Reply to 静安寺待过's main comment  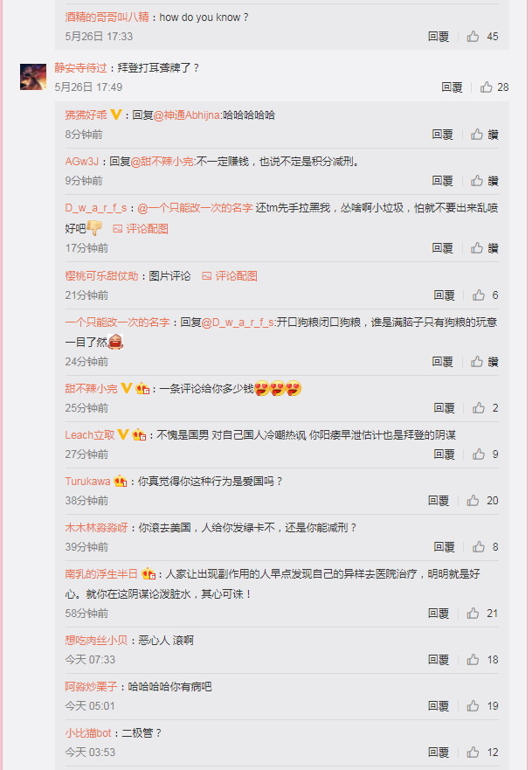pos(452,87)
